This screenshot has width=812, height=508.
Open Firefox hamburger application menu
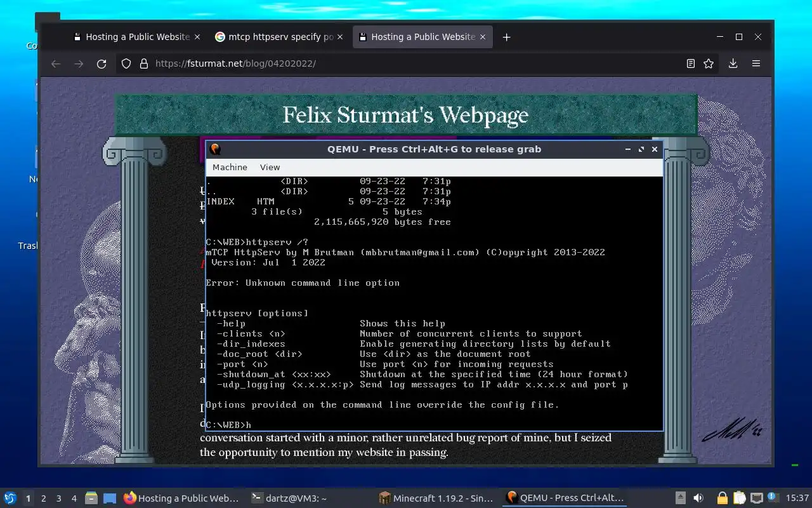756,63
